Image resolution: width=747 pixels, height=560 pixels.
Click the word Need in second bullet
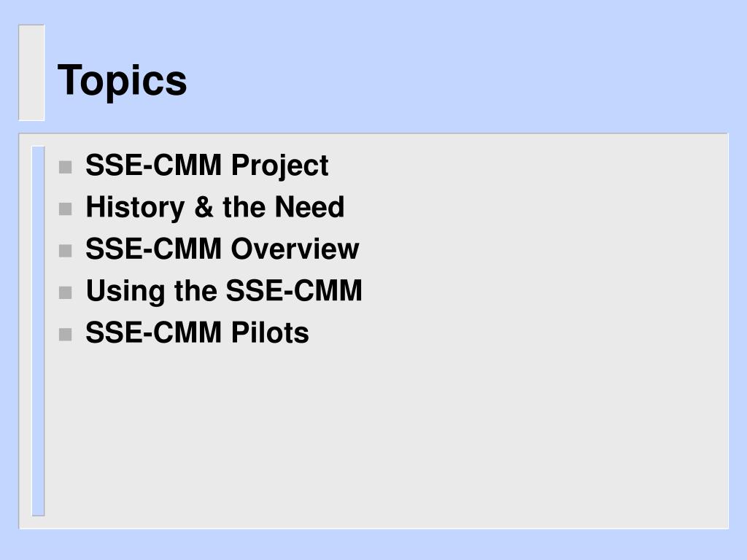coord(309,207)
